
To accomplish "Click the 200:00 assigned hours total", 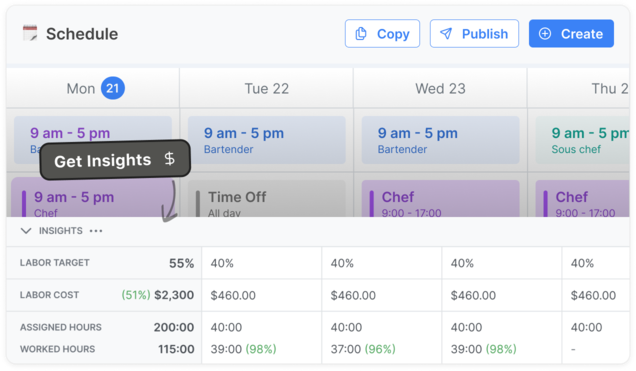I will click(x=174, y=327).
